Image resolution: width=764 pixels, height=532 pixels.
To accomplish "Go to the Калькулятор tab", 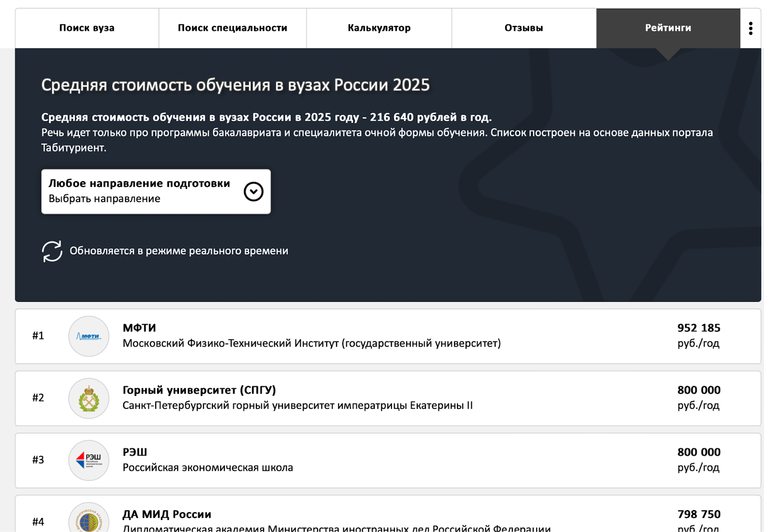I will point(379,28).
